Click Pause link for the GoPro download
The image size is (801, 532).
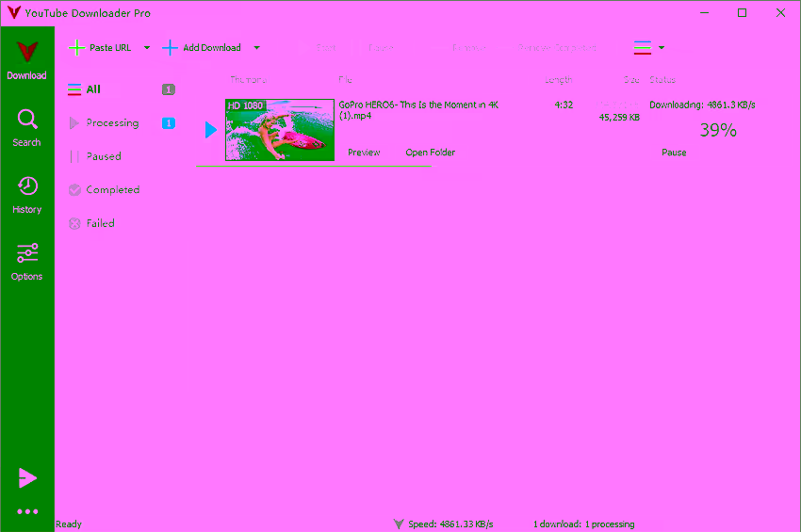(x=674, y=153)
